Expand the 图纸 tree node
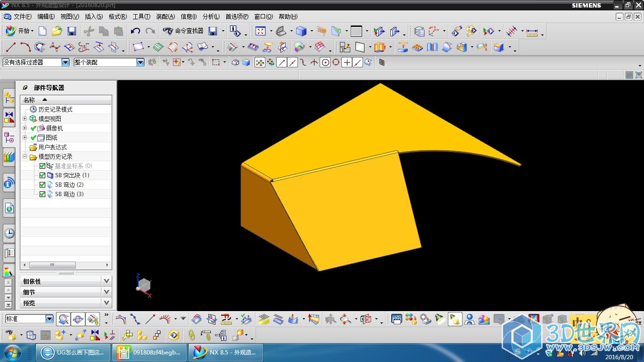 click(25, 137)
